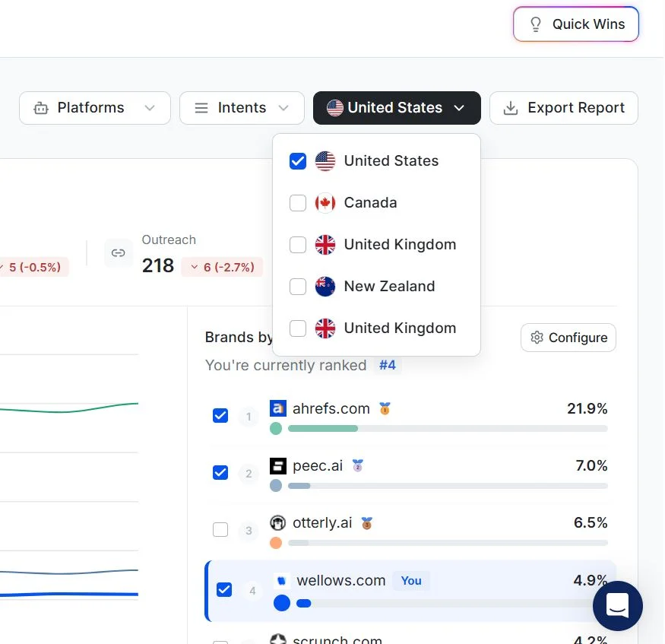Click the 7.0% share value
665x644 pixels.
[591, 465]
